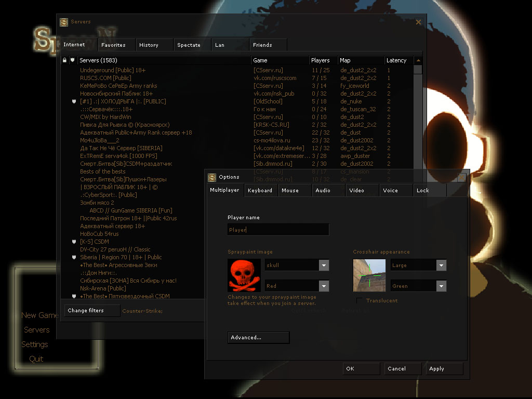Click shield icon beside ХОЛОДРЫГА server
The image size is (532, 399).
coord(74,101)
